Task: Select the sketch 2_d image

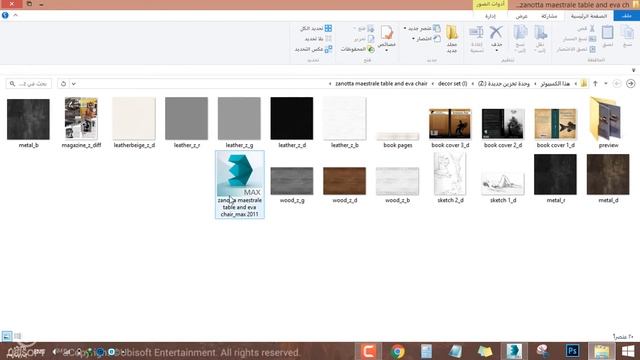Action: 450,178
